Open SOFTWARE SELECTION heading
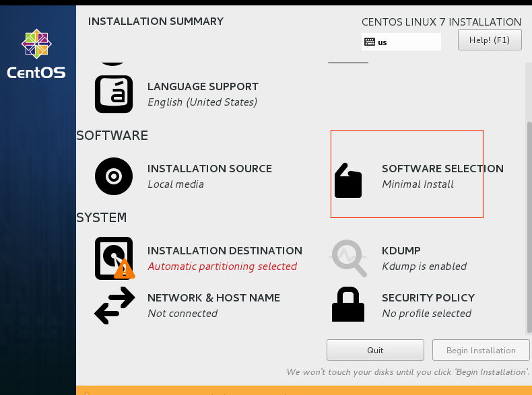This screenshot has height=395, width=532. [x=442, y=168]
